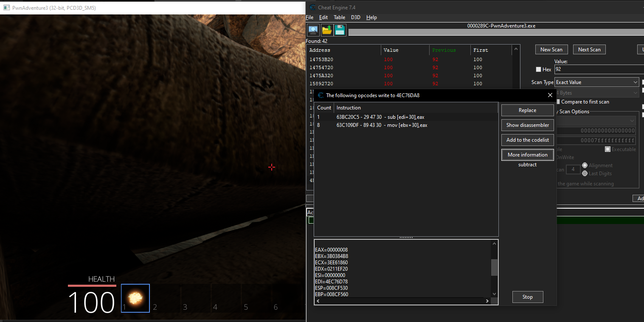This screenshot has height=322, width=644.
Task: Click the Replace button
Action: (527, 110)
